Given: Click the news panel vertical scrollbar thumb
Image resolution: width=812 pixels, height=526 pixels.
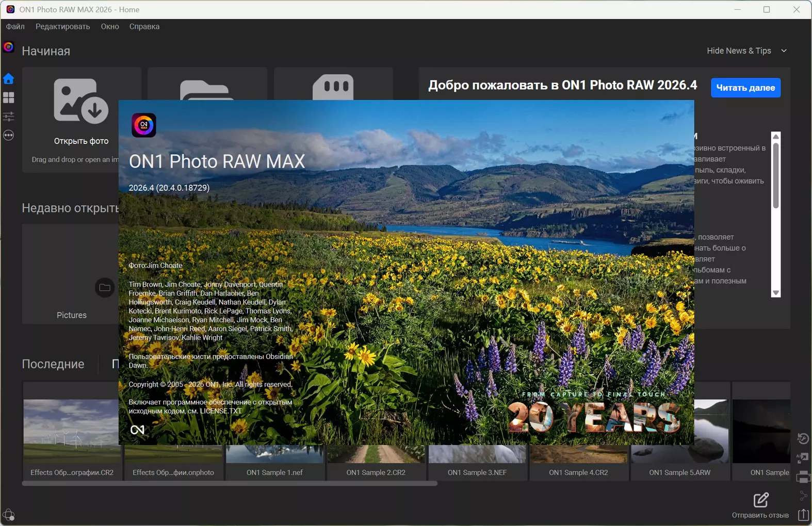Looking at the screenshot, I should tap(775, 175).
